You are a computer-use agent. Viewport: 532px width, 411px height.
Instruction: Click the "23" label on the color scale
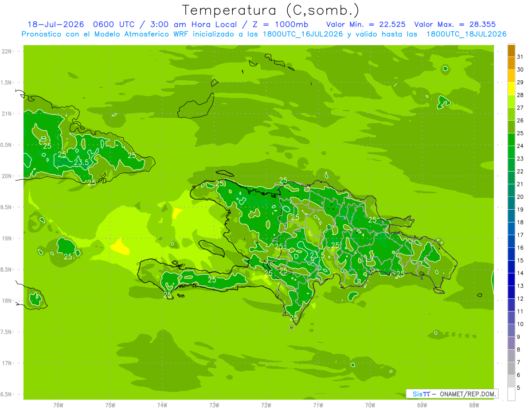(520, 159)
